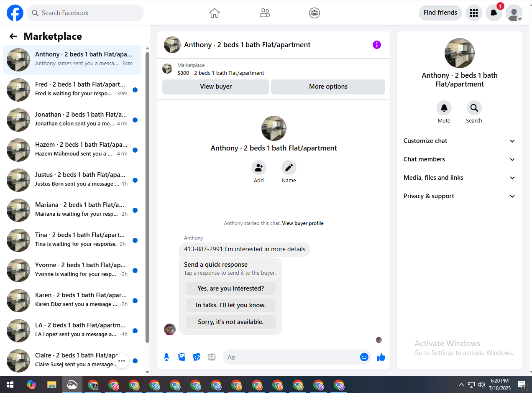Click the View buyer button
Image resolution: width=532 pixels, height=393 pixels.
216,87
